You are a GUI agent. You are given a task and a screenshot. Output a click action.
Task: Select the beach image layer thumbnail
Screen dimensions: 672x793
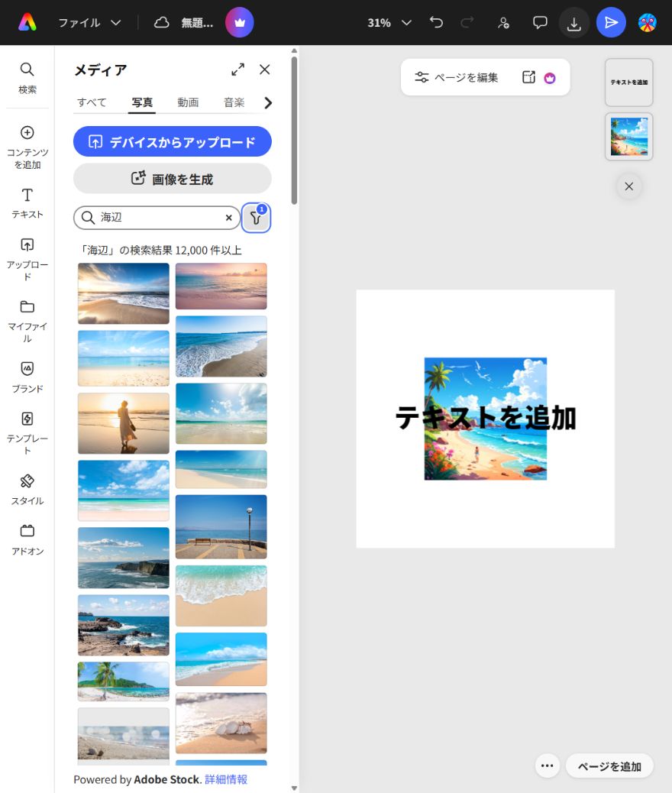[x=629, y=137]
